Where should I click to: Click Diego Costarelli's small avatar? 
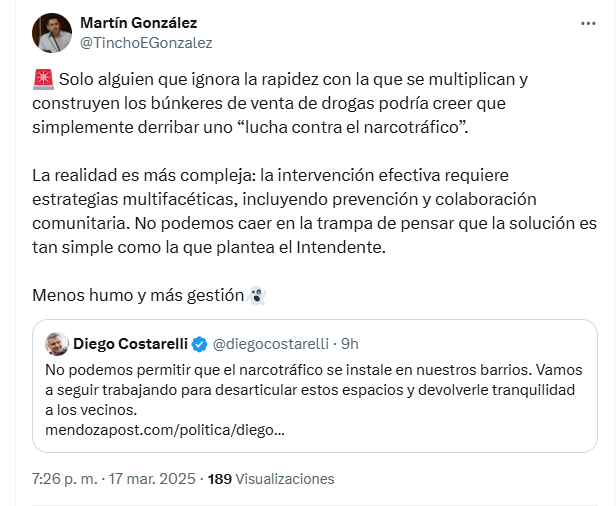point(57,344)
